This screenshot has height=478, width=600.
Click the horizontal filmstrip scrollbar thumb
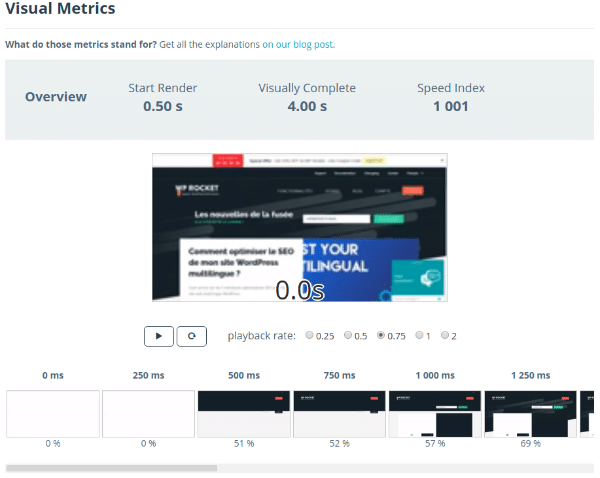(111, 467)
